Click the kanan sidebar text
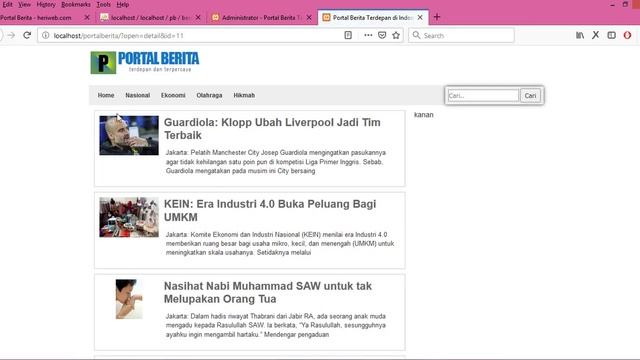 point(424,115)
